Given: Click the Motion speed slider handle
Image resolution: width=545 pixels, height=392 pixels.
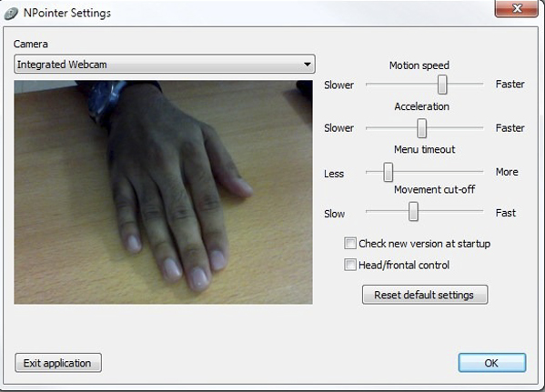Looking at the screenshot, I should pos(442,84).
